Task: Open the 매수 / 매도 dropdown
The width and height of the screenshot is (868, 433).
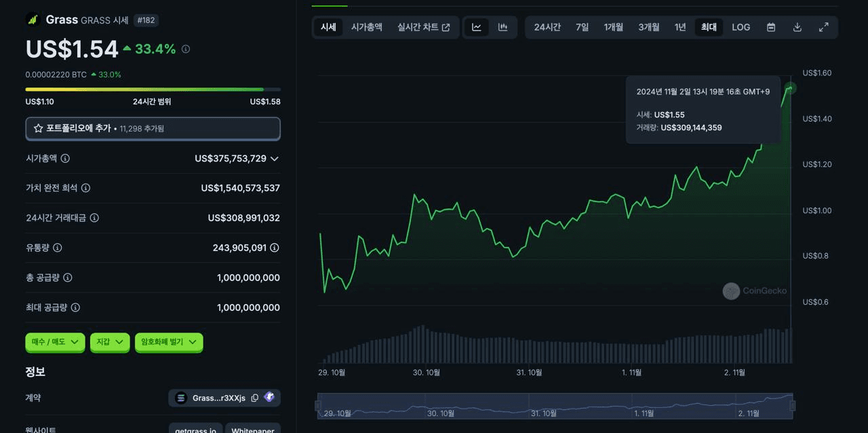Action: click(56, 342)
